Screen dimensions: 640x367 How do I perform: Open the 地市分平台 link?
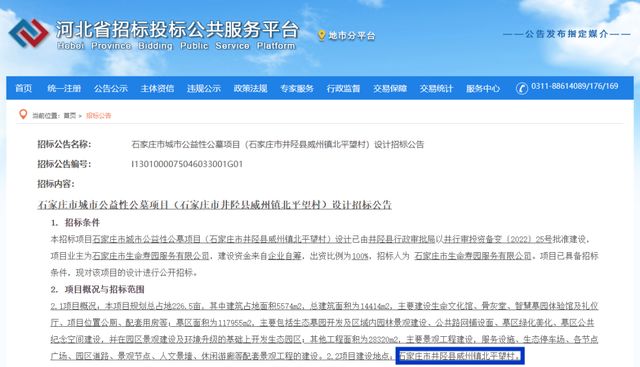(352, 36)
